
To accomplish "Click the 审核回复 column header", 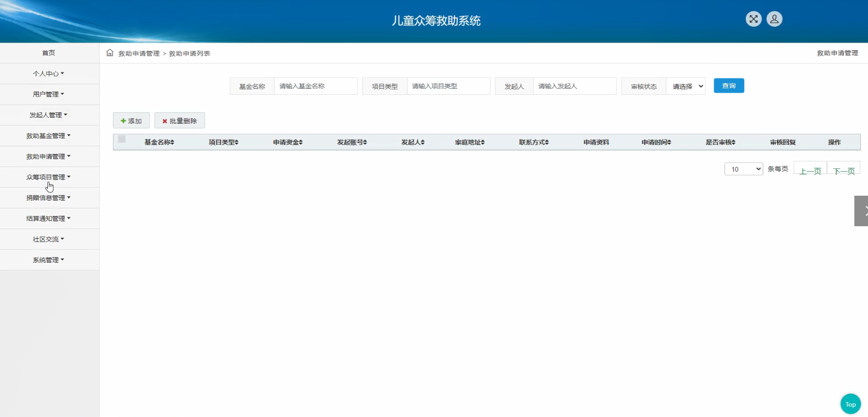I will 783,142.
